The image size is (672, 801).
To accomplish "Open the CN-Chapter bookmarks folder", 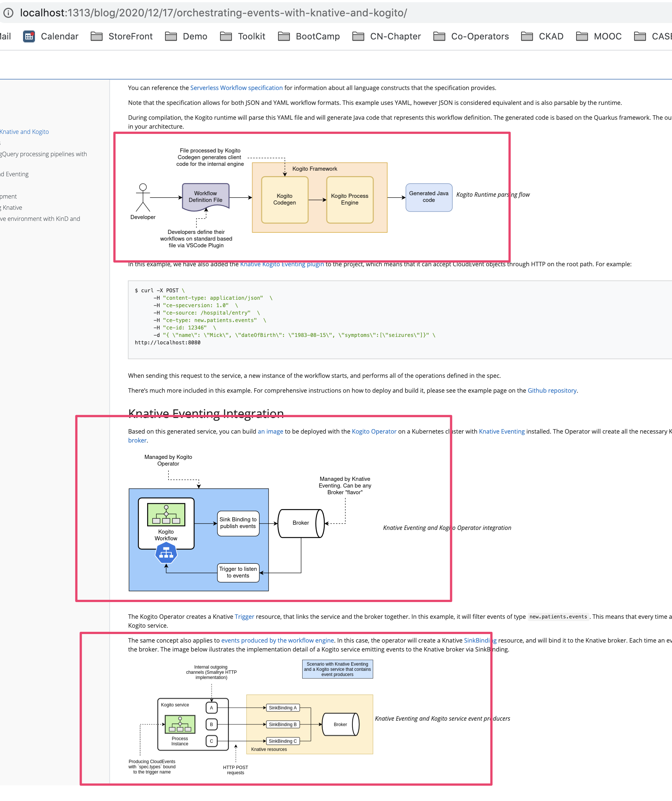I will [x=387, y=36].
